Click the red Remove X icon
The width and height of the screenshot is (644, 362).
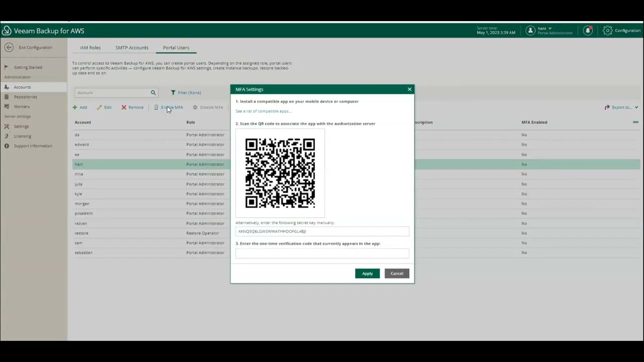124,107
